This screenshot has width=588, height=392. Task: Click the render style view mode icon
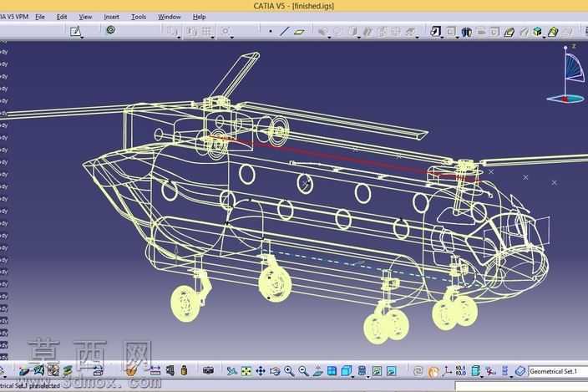click(362, 371)
